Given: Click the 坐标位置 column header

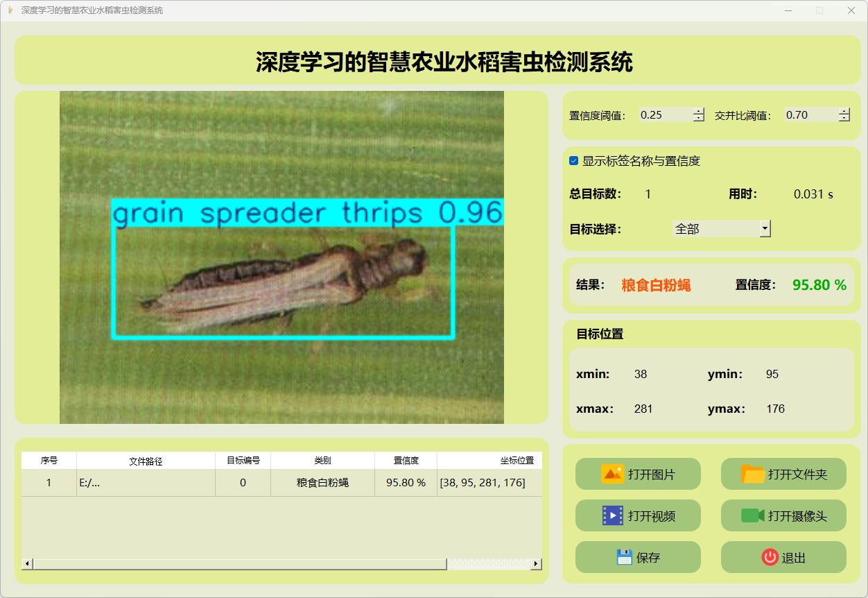Looking at the screenshot, I should (489, 461).
